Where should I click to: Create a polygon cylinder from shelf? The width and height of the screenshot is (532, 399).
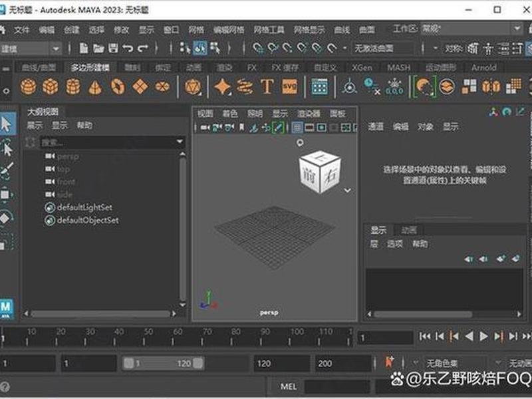click(73, 86)
